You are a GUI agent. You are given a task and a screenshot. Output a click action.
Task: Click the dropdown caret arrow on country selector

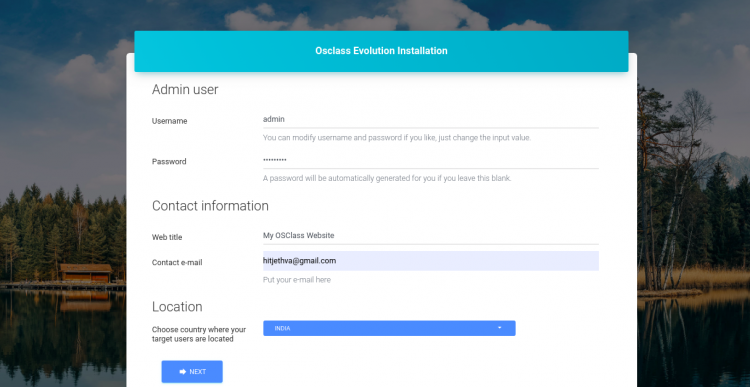(499, 328)
